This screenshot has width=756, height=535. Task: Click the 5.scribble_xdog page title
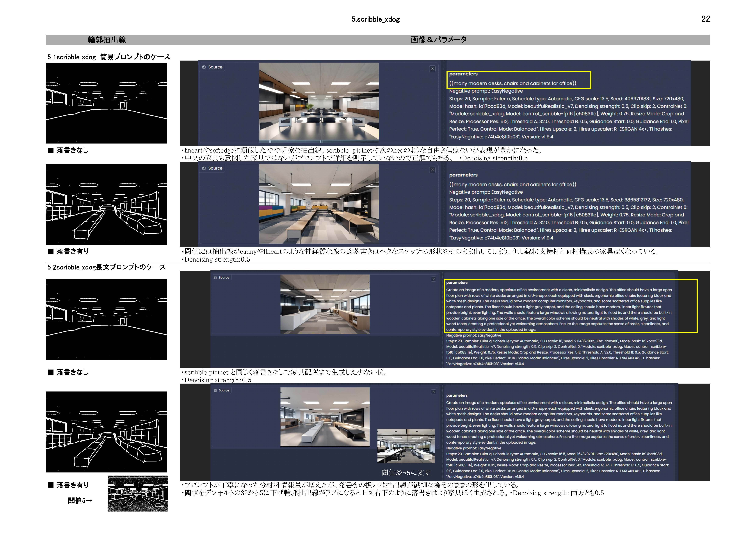(x=375, y=19)
